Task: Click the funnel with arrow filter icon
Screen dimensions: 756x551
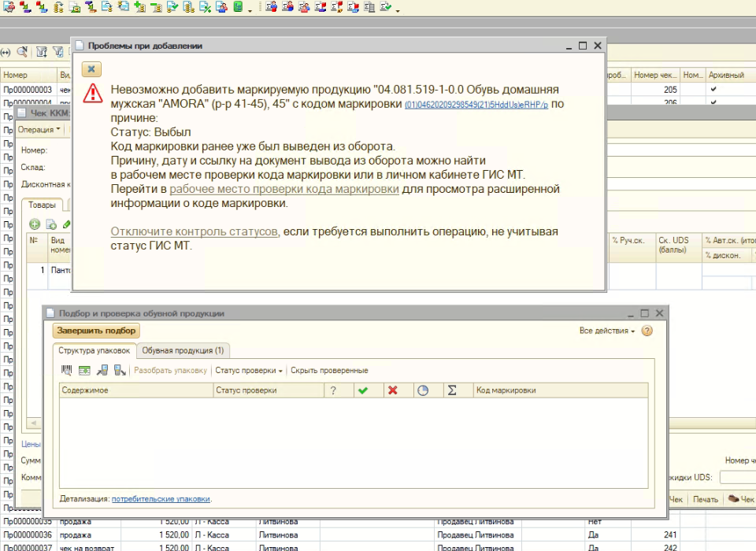Action: [42, 52]
